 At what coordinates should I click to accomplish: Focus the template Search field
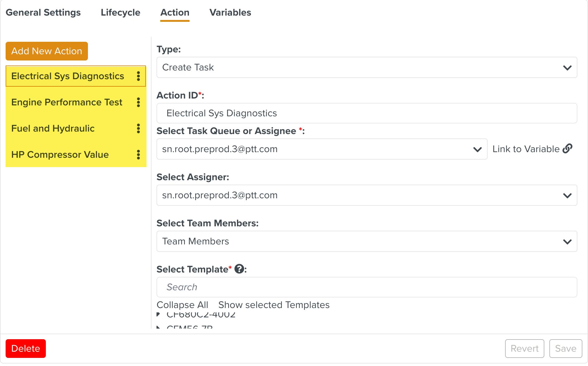click(x=367, y=287)
